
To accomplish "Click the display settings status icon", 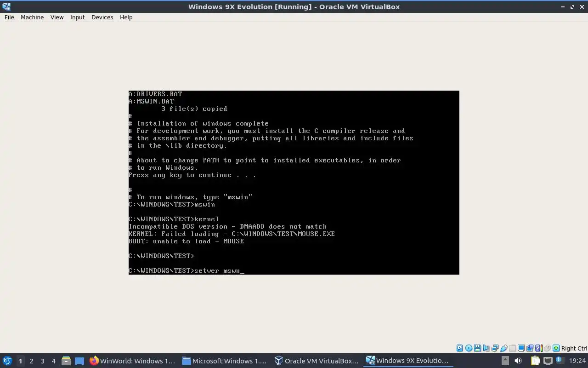I will 521,348.
